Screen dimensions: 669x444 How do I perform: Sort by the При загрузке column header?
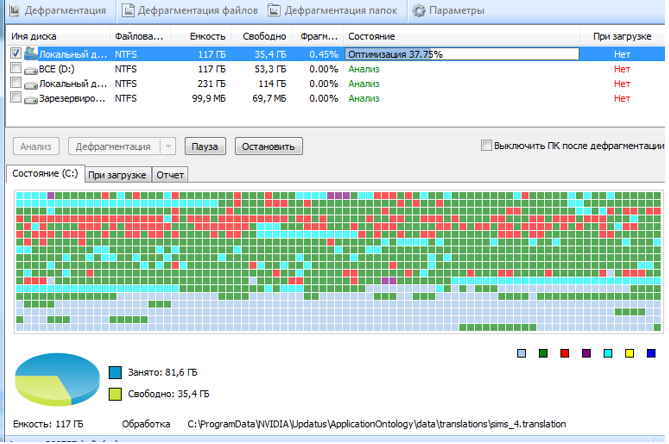[622, 36]
